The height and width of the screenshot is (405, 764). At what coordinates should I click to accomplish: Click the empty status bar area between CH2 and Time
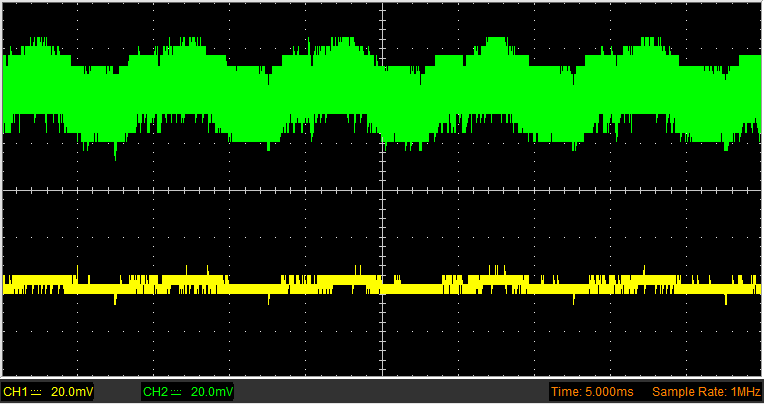point(392,392)
